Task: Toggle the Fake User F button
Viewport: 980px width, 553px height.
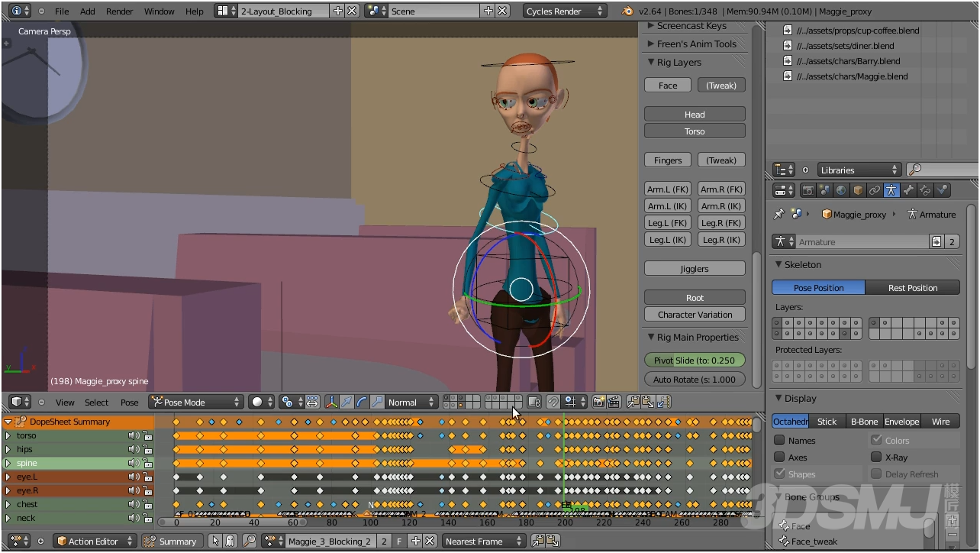Action: coord(399,541)
